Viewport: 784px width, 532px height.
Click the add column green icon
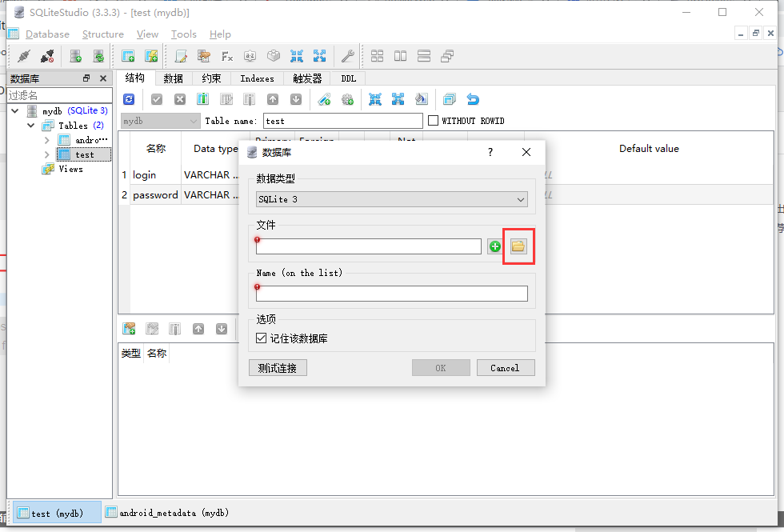[202, 99]
